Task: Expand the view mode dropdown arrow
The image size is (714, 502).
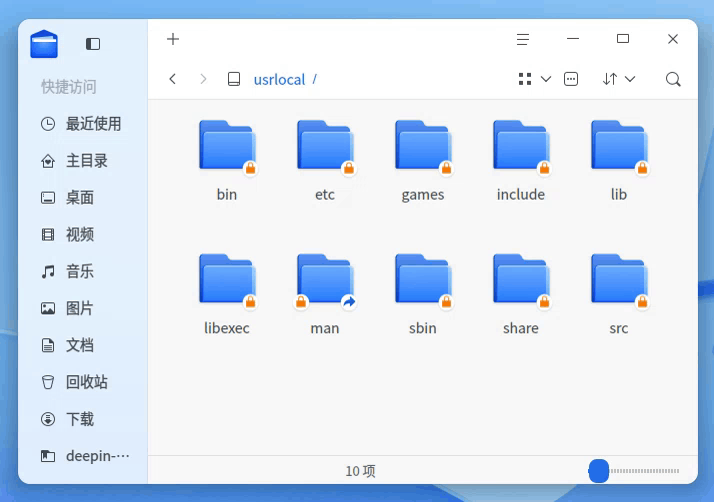Action: pos(546,79)
